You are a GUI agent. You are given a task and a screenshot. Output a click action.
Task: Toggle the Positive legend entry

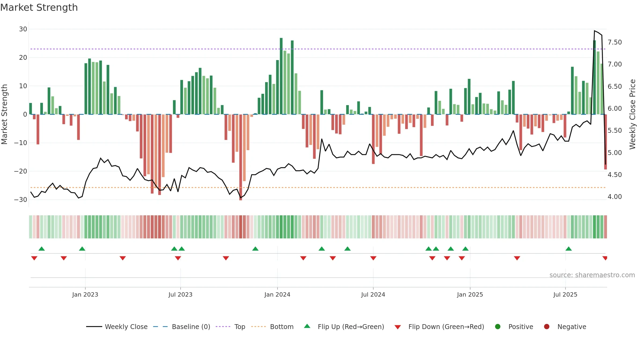[x=514, y=327]
